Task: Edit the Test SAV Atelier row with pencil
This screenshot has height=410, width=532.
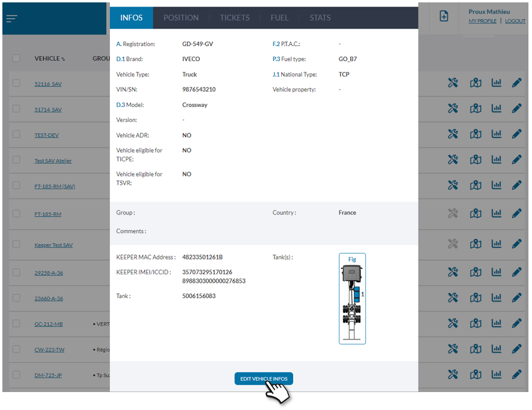Action: click(x=516, y=160)
